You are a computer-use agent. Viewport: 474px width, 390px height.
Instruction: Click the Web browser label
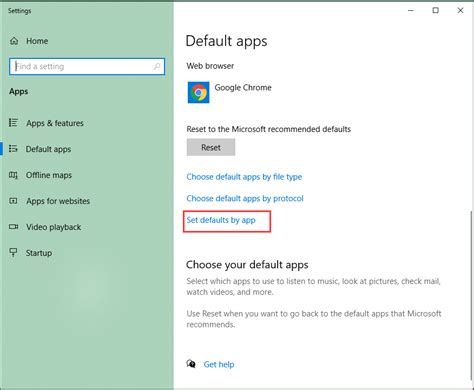[210, 66]
